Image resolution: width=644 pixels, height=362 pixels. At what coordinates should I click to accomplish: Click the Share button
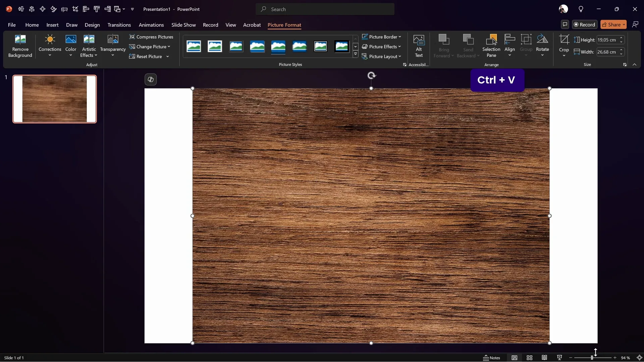613,24
